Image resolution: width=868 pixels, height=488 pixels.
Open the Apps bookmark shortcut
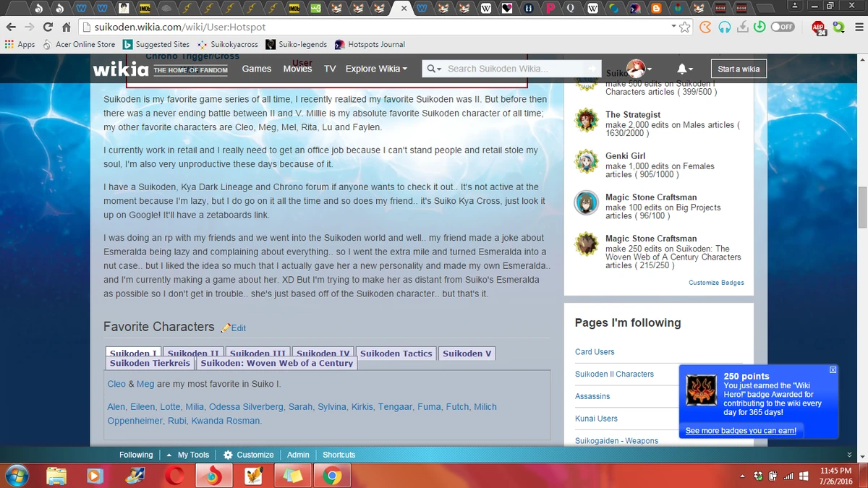[x=20, y=44]
